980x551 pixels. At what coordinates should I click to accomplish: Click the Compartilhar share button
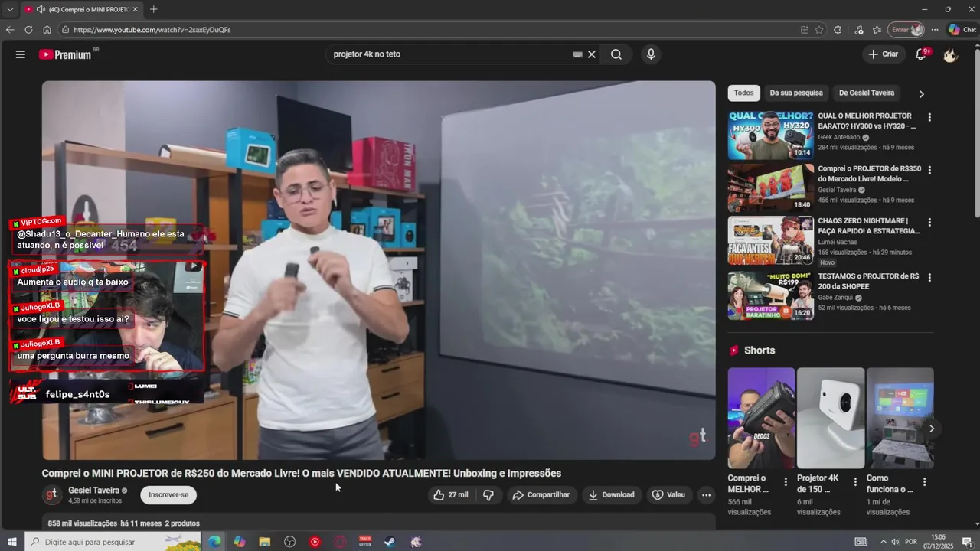tap(541, 495)
